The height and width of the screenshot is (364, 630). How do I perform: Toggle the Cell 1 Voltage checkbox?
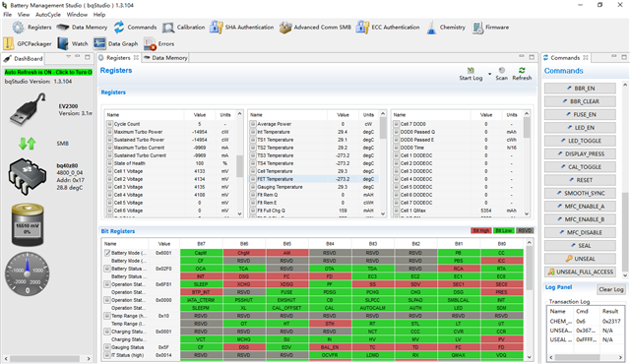[x=109, y=171]
